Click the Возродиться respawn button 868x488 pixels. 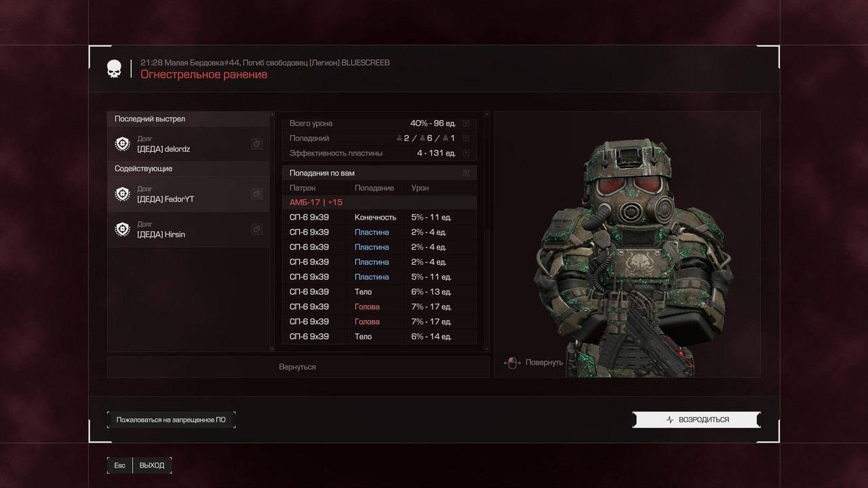click(x=696, y=420)
